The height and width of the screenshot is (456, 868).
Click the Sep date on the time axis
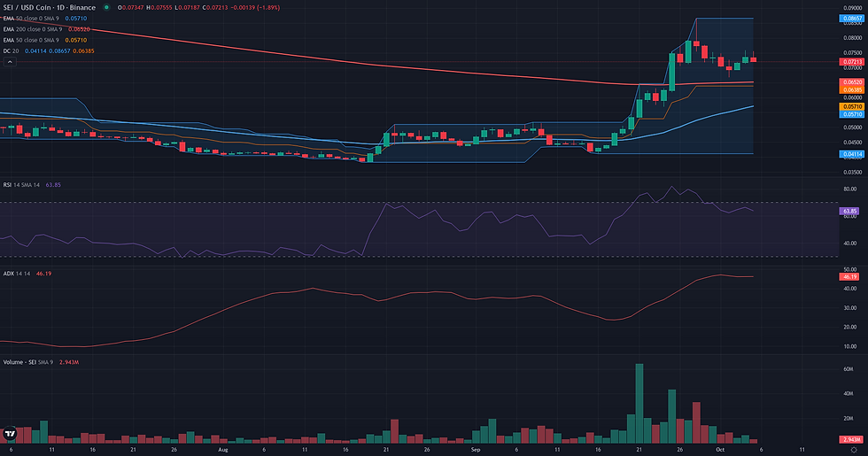tap(475, 450)
